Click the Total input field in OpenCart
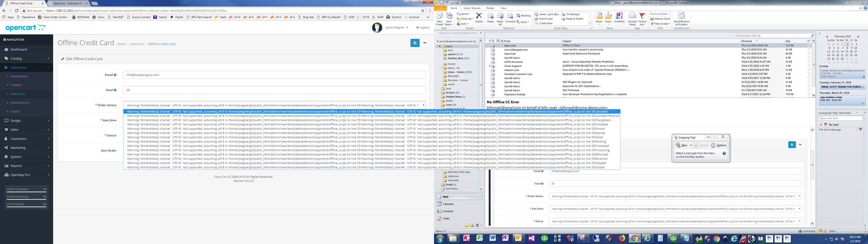The image size is (868, 244). pos(274,90)
